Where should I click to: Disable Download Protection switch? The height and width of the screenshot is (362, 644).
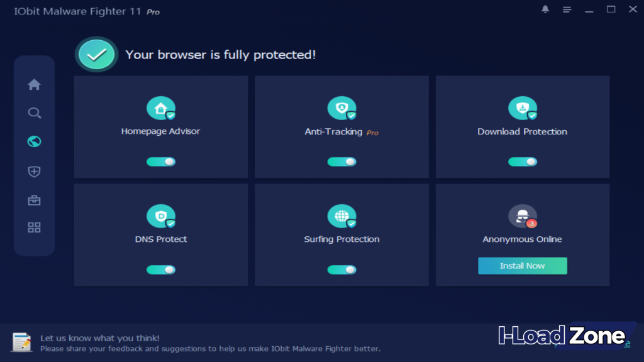coord(523,162)
